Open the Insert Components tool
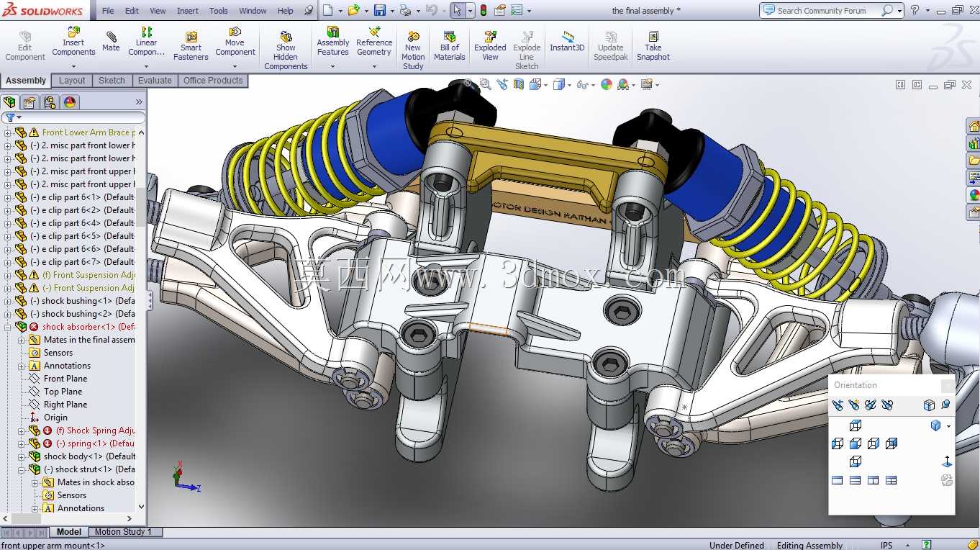This screenshot has width=980, height=550. click(73, 42)
